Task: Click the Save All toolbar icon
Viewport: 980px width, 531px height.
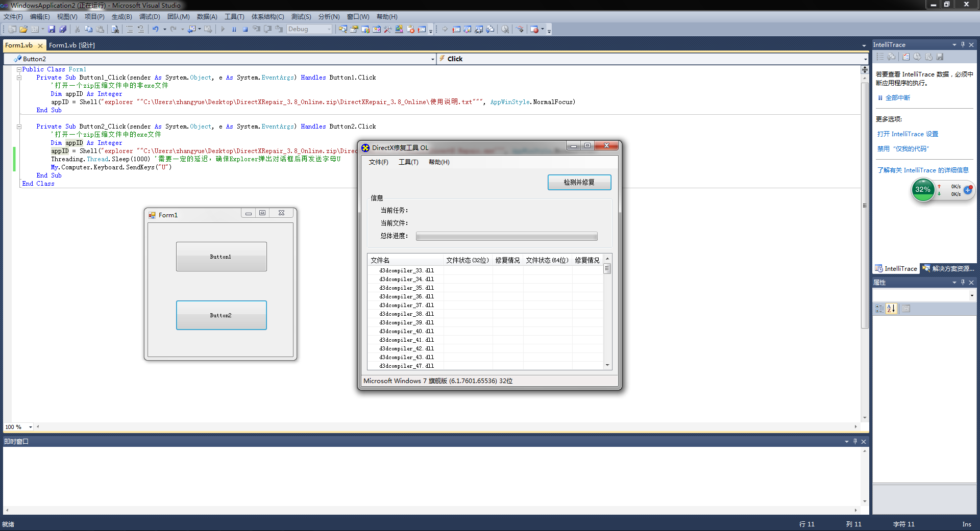Action: 63,29
